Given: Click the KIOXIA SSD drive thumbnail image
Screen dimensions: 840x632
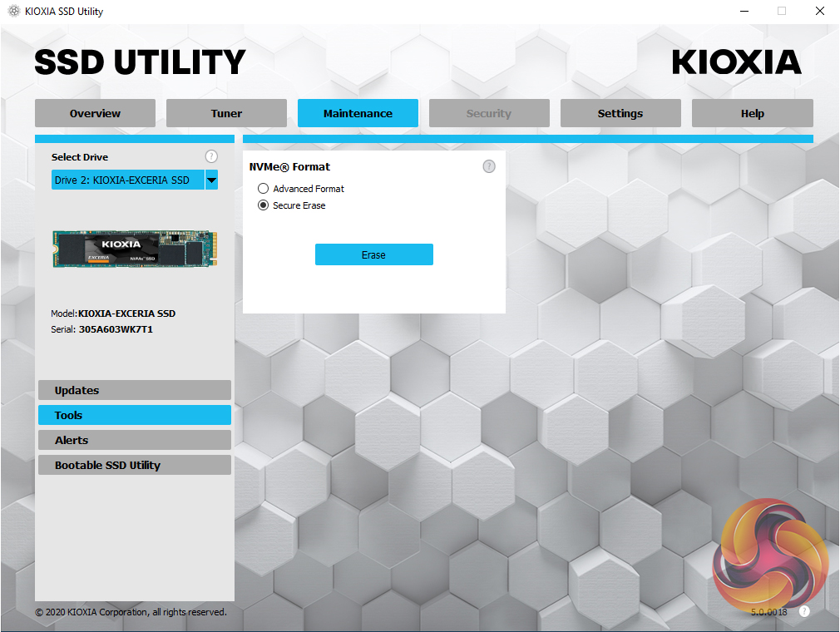Looking at the screenshot, I should point(135,249).
